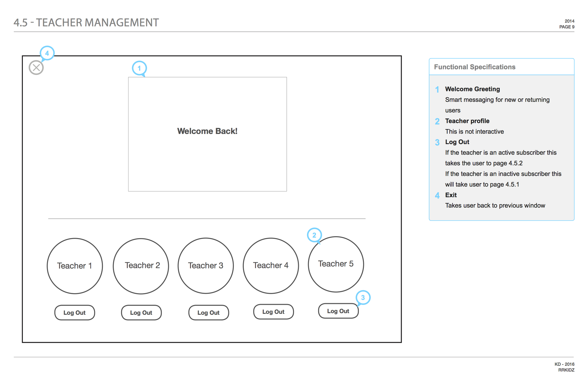Click the 'RRKIDZ' footer text

coord(566,370)
